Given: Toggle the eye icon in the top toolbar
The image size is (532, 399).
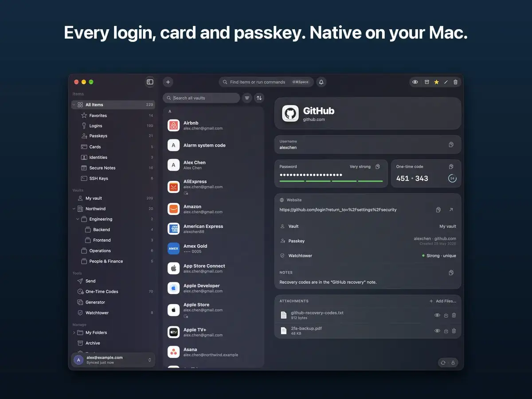Looking at the screenshot, I should 415,82.
